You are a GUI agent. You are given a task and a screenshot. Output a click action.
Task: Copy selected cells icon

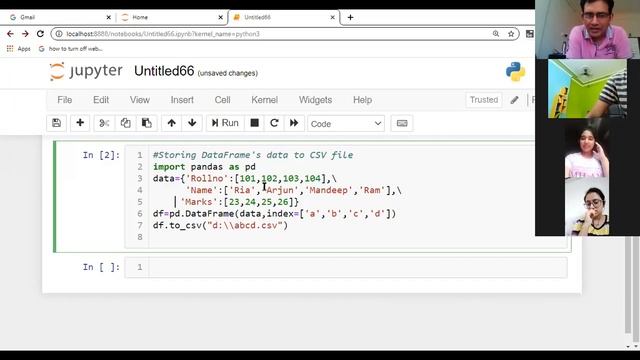click(125, 123)
